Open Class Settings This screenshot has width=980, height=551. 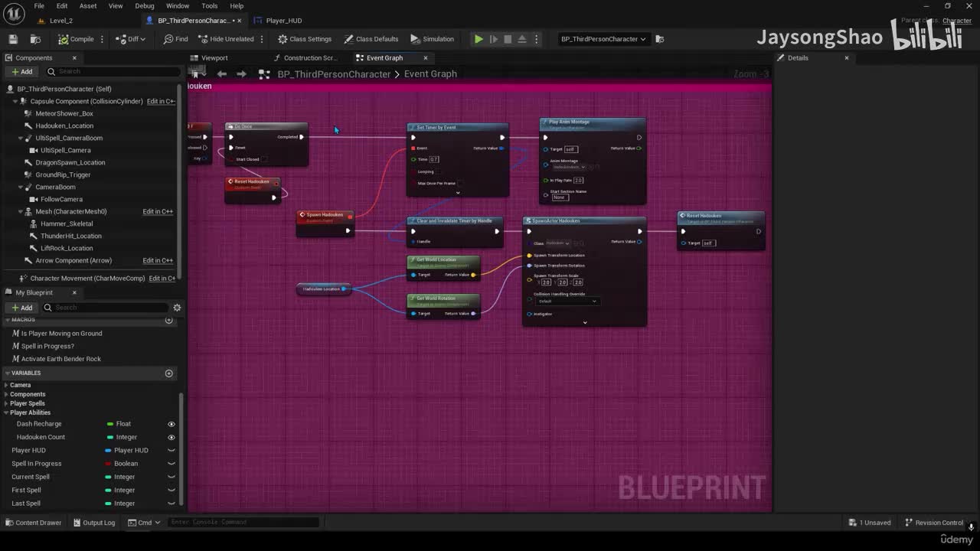click(x=305, y=39)
